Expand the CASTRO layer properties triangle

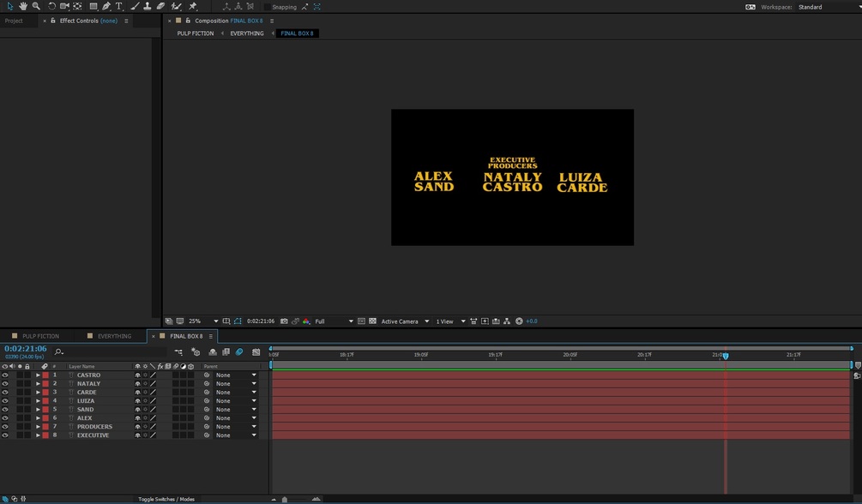(x=38, y=375)
